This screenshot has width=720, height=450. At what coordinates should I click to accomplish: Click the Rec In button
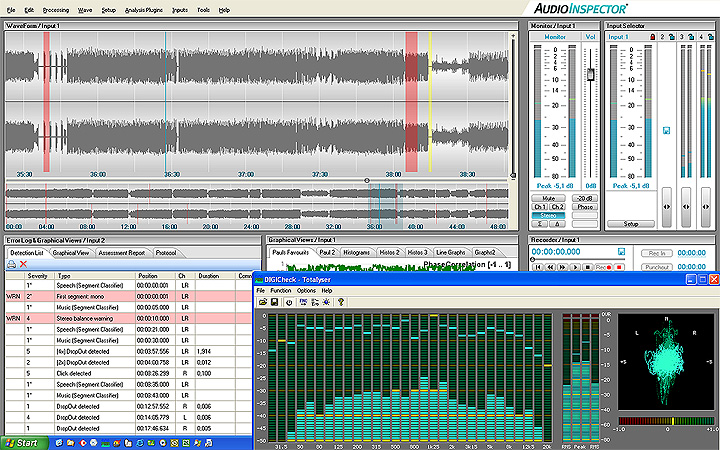pos(657,253)
